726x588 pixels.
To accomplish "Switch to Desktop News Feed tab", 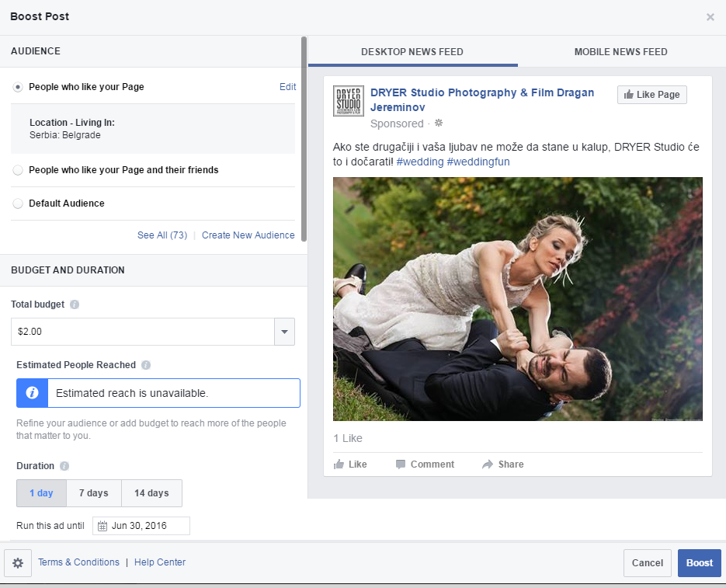I will [412, 52].
